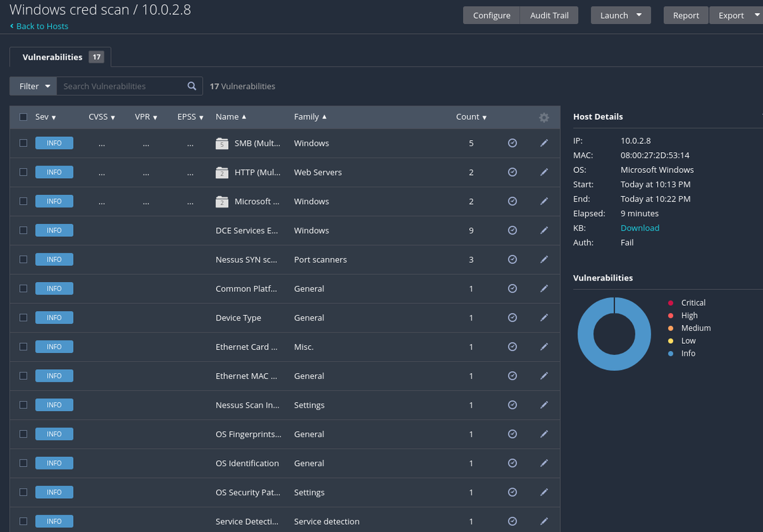
Task: Sort by the Sev column
Action: [x=45, y=117]
